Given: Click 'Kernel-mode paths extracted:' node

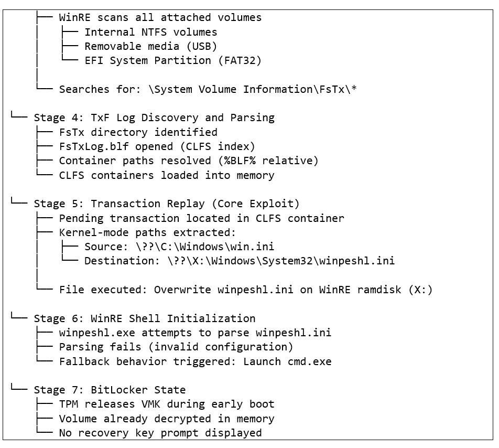Looking at the screenshot, I should tap(147, 233).
